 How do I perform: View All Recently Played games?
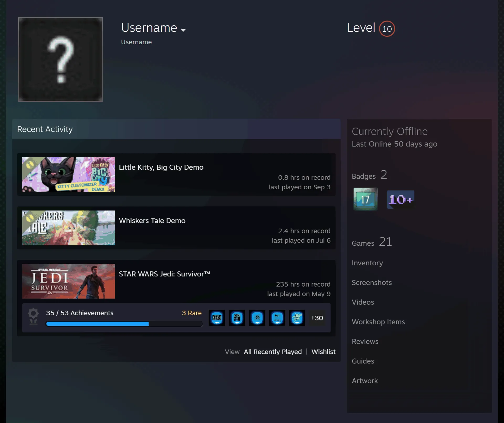pyautogui.click(x=273, y=352)
